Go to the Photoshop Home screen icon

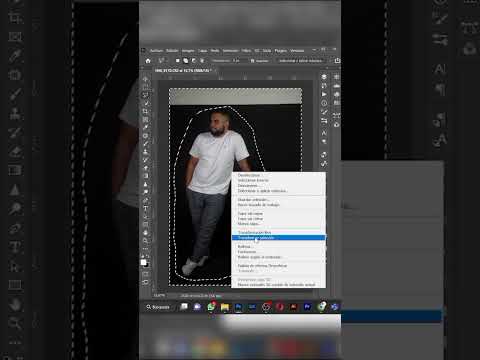click(x=148, y=61)
